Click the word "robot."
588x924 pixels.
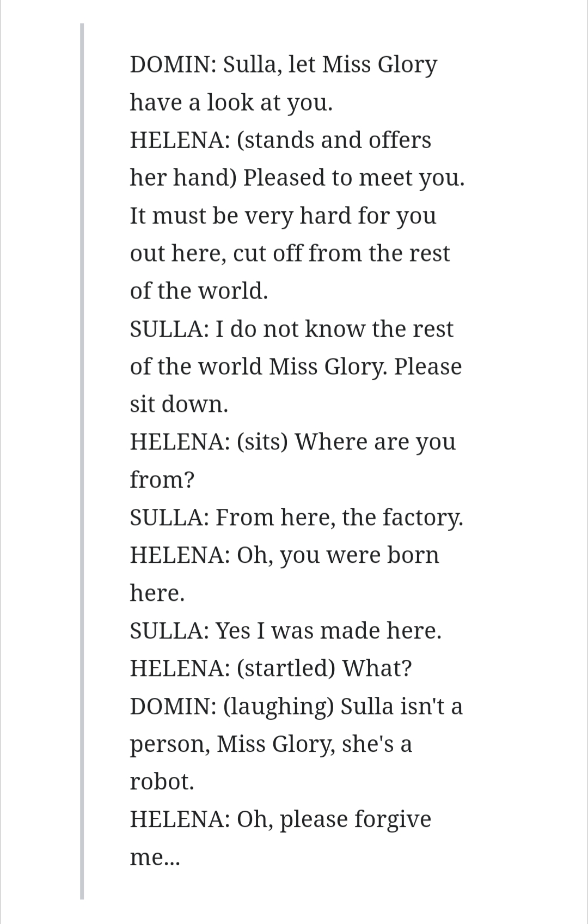tap(162, 781)
